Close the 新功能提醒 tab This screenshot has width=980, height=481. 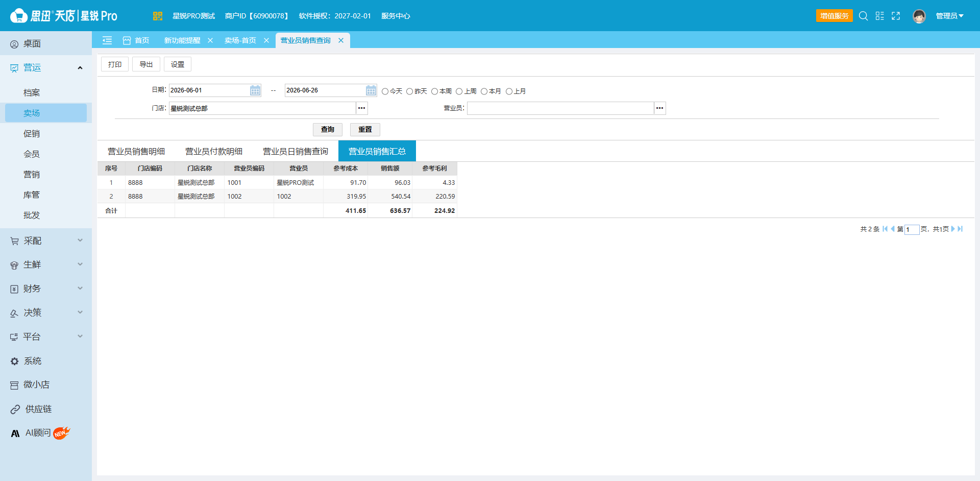coord(210,40)
